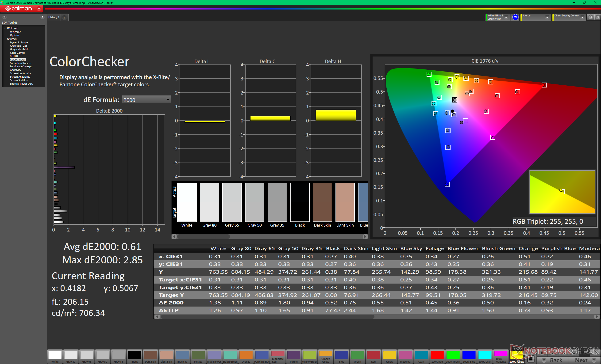Select Grayscale - 2pt in sidebar

coord(18,46)
